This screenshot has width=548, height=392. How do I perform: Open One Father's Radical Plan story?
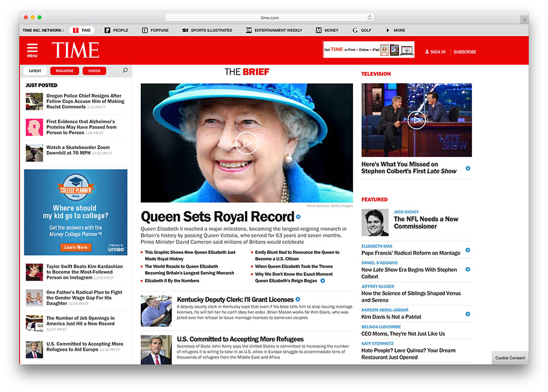[x=84, y=298]
